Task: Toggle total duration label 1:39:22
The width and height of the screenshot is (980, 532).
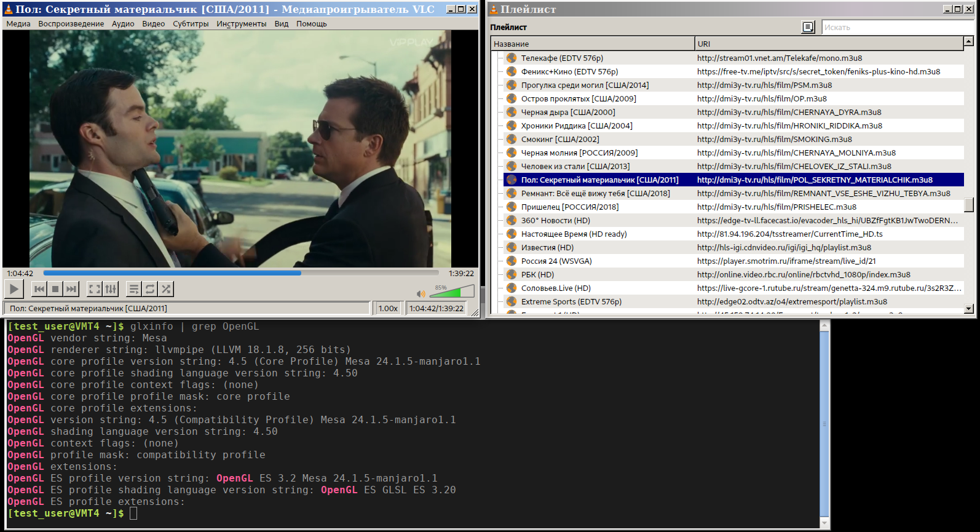Action: 461,273
